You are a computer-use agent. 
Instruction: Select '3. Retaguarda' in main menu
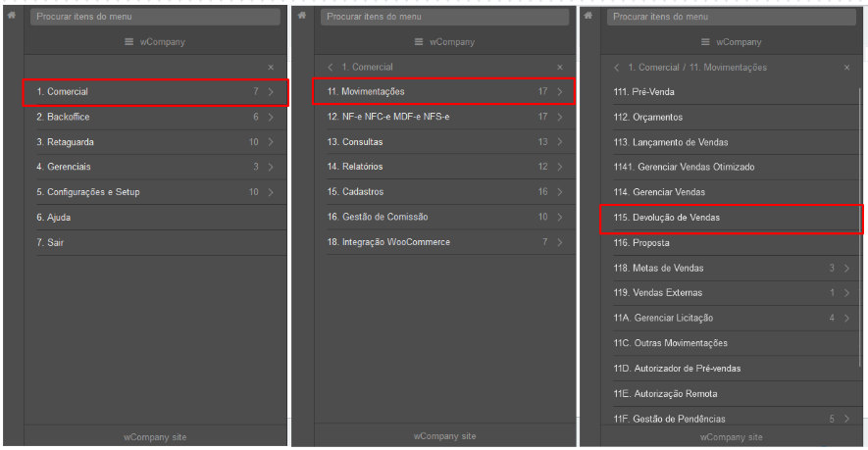click(156, 142)
